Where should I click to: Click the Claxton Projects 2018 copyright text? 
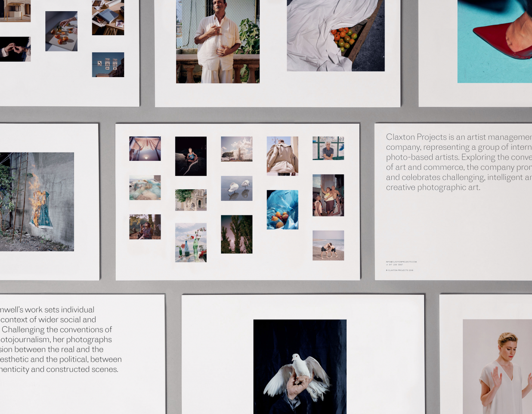tap(399, 270)
